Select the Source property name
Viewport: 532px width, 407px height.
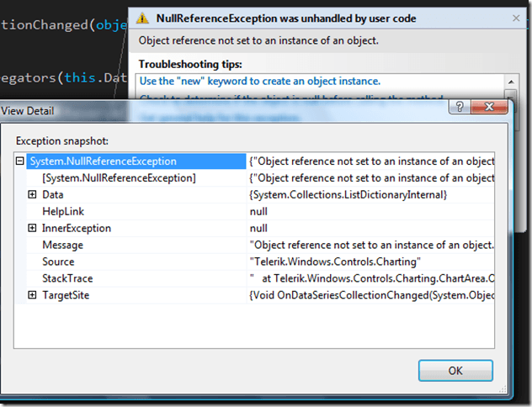point(58,262)
